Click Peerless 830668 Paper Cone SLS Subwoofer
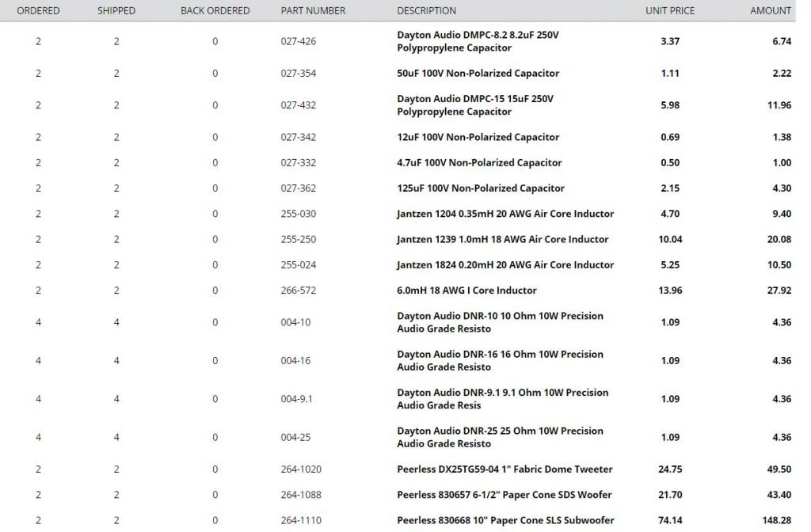 [506, 521]
